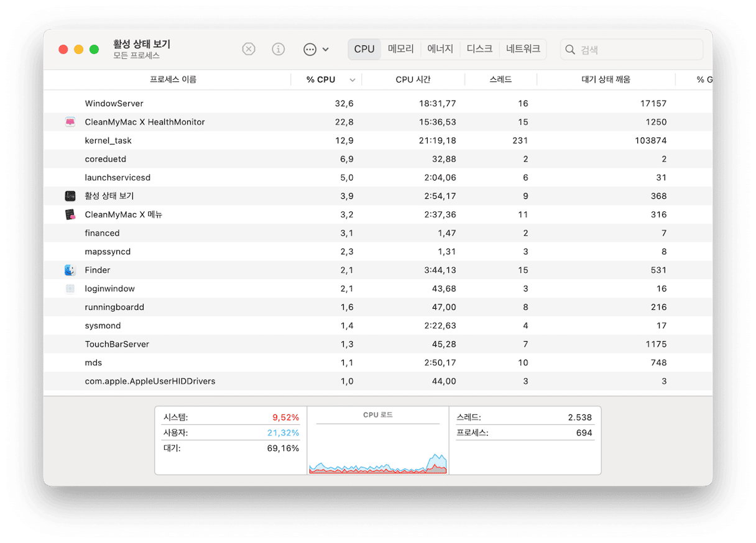This screenshot has height=543, width=756.
Task: Click the Finder icon in the process list
Action: 70,270
